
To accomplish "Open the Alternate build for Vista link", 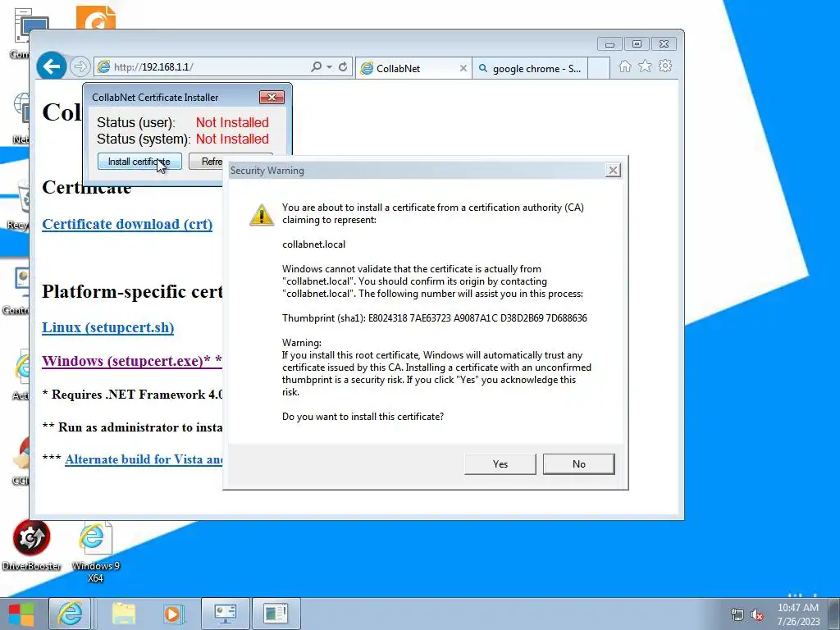I will (144, 459).
